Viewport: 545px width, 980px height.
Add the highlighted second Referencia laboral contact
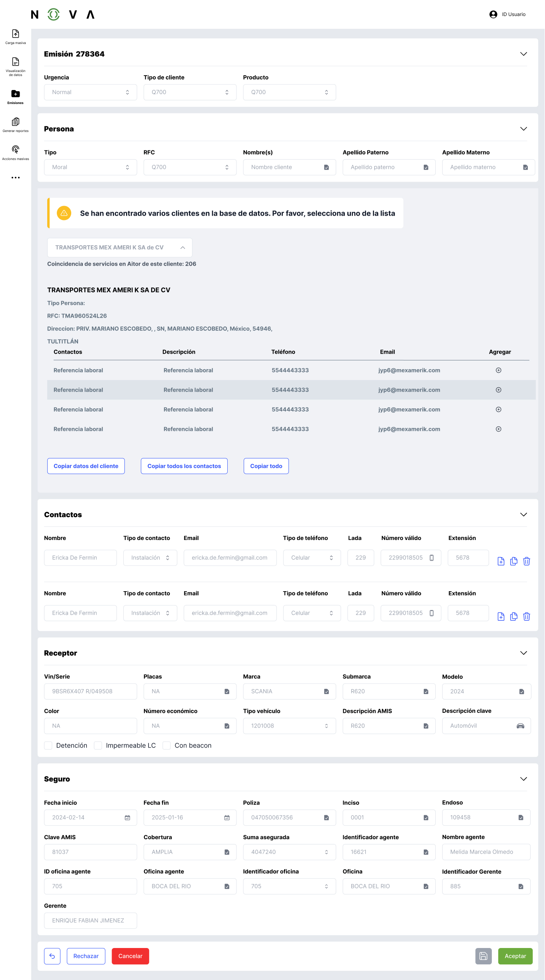click(x=499, y=390)
